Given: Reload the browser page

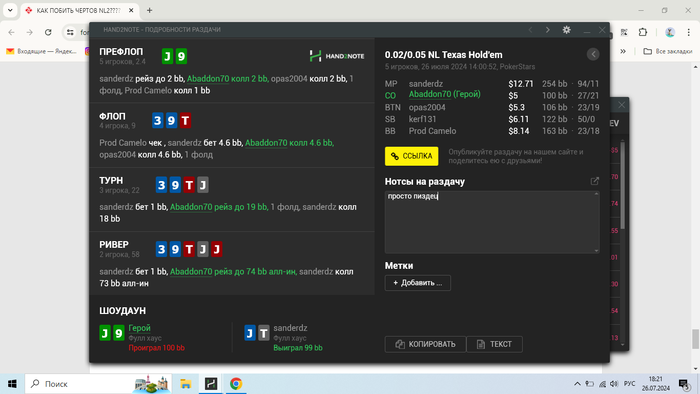Looking at the screenshot, I should click(x=48, y=32).
